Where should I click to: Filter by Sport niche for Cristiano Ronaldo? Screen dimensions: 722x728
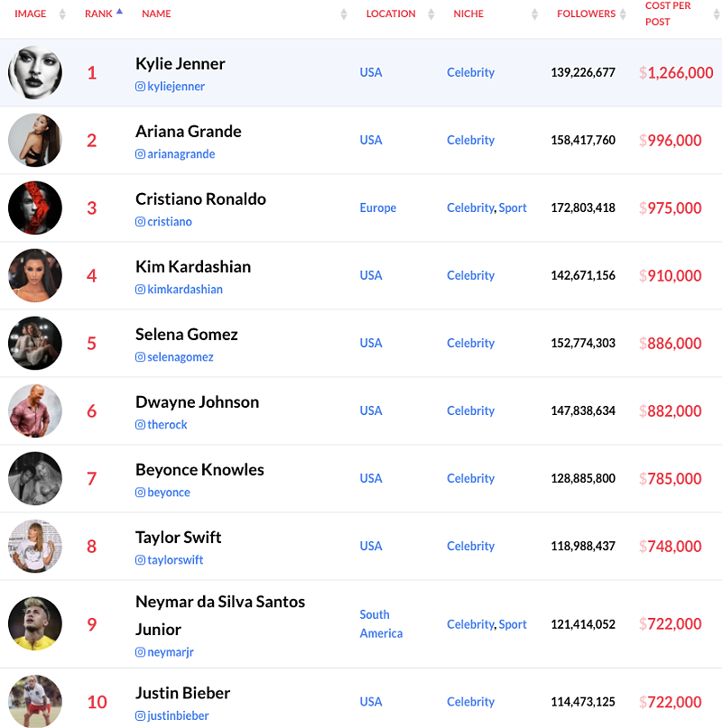point(513,208)
